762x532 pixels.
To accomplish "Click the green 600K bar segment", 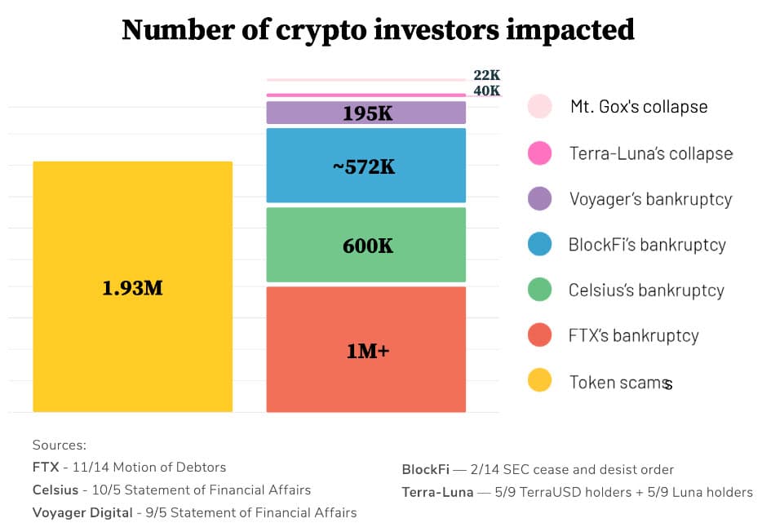I will point(365,245).
